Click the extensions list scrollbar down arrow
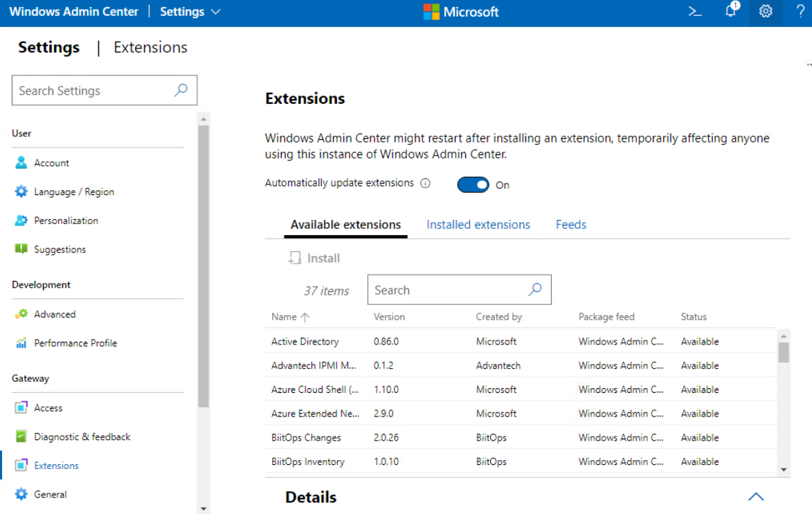The height and width of the screenshot is (514, 812). tap(784, 470)
